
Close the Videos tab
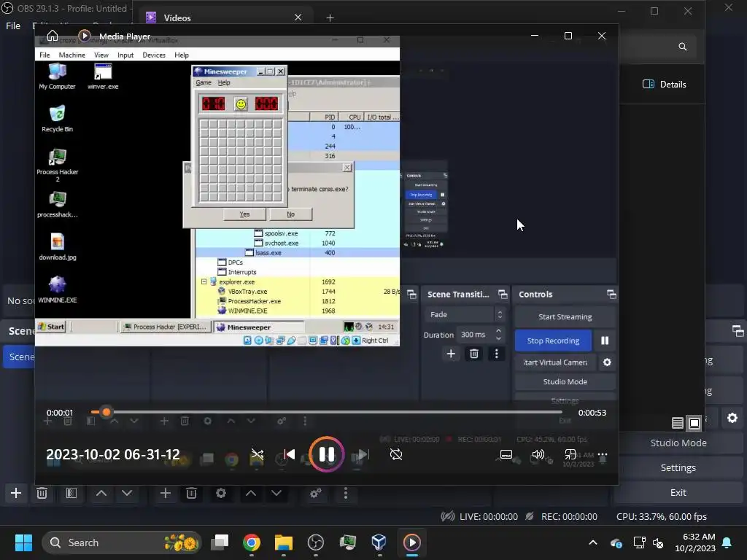298,17
